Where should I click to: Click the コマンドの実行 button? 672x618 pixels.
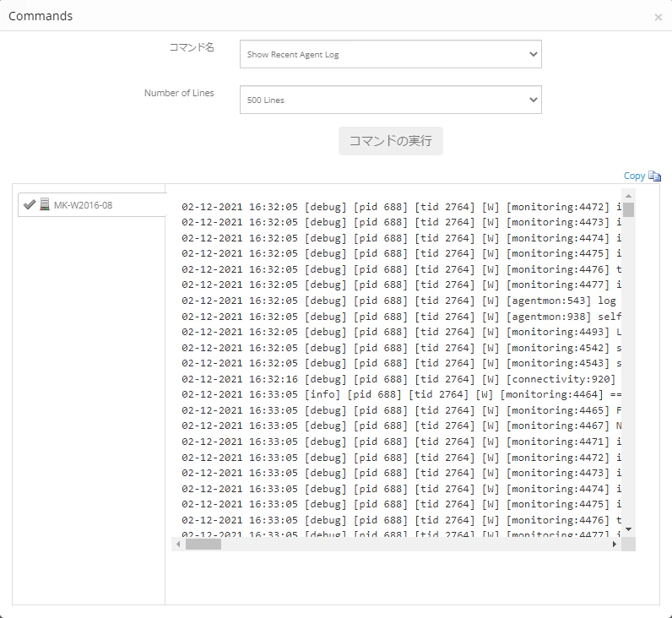(x=390, y=141)
